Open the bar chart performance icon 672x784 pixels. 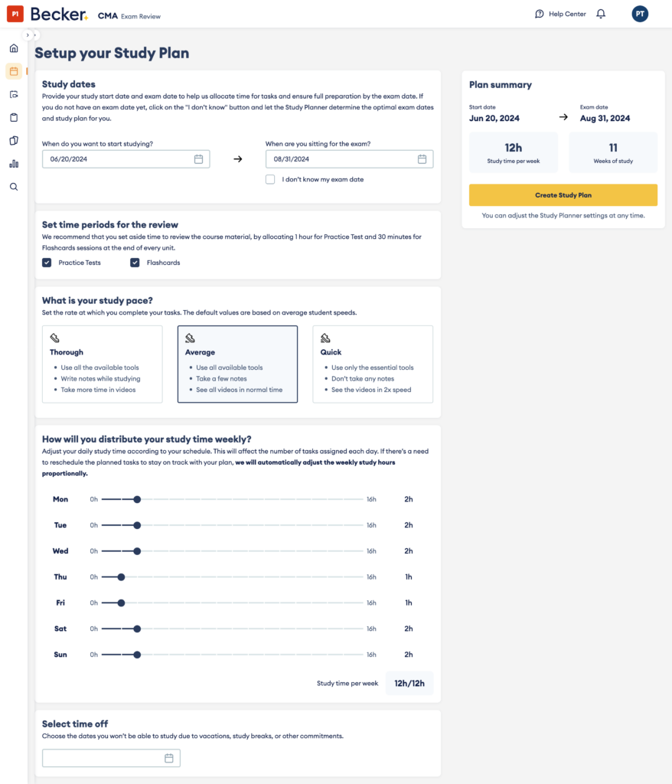[14, 163]
